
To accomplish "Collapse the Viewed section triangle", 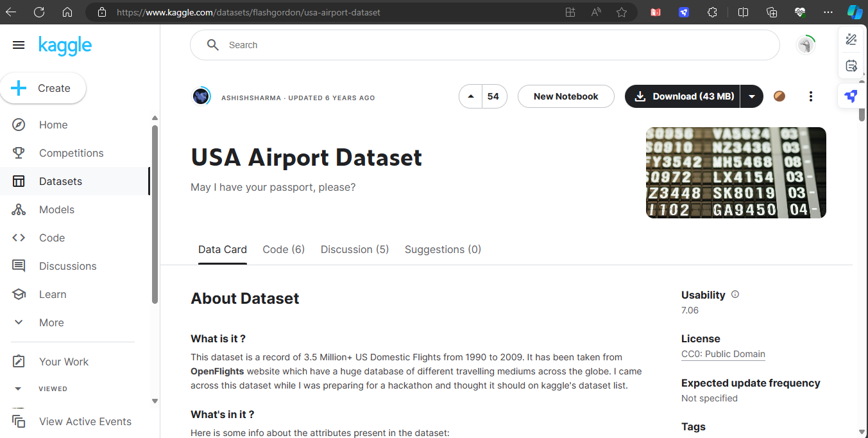I will coord(18,389).
